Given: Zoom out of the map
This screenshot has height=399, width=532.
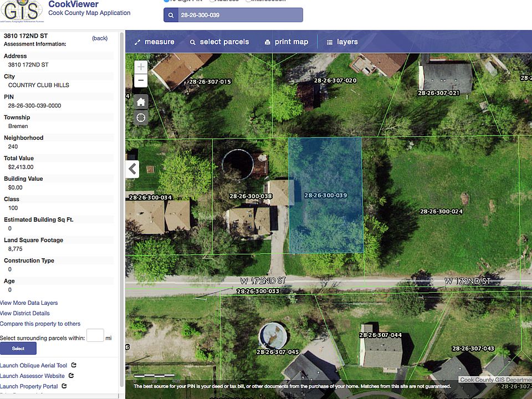Looking at the screenshot, I should point(141,80).
